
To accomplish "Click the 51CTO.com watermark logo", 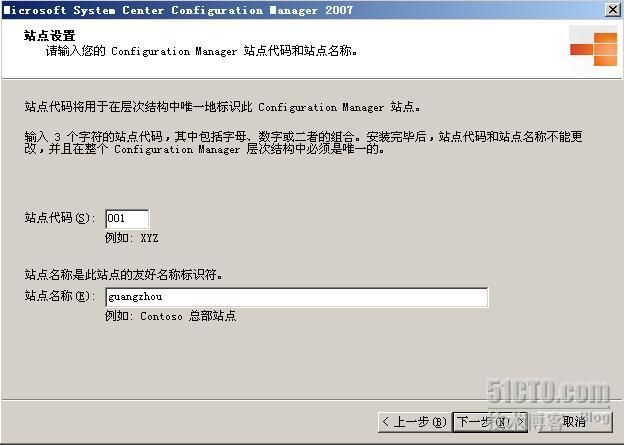I will click(x=548, y=392).
